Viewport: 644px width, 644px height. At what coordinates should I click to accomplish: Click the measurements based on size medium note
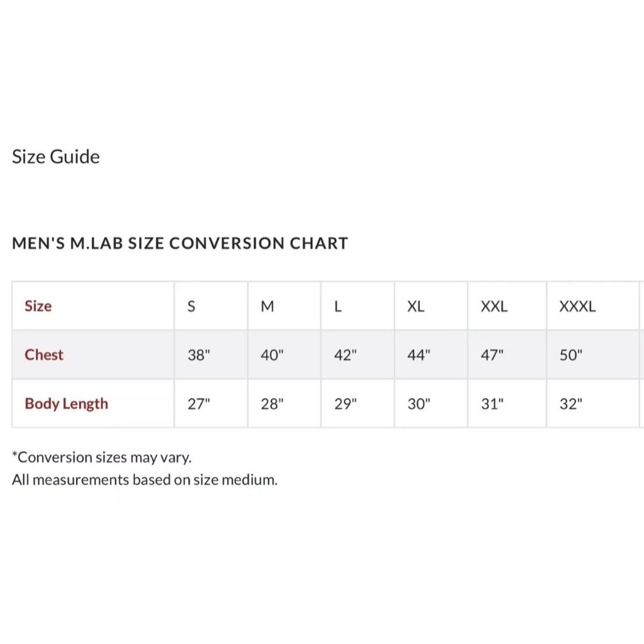click(x=144, y=480)
